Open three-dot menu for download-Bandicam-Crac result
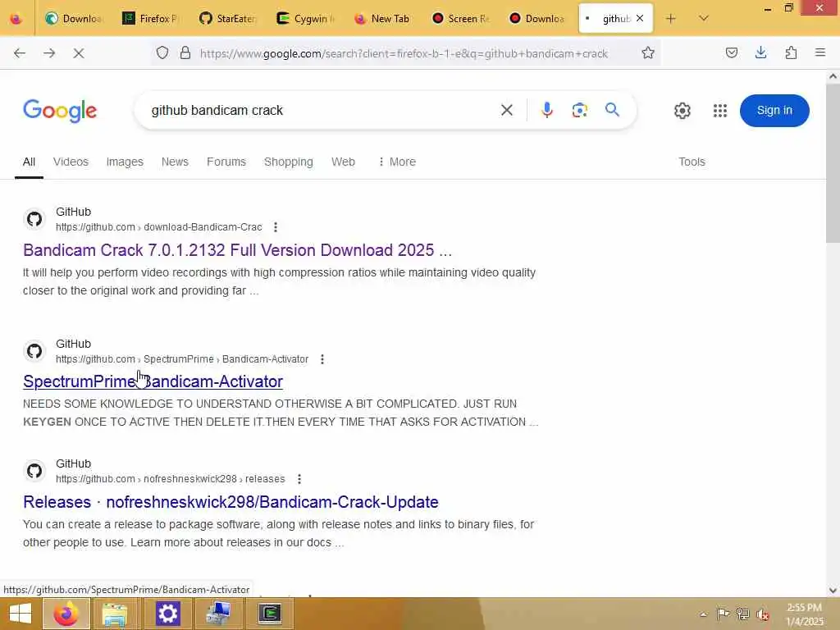Screen dimensions: 840x630 pyautogui.click(x=276, y=227)
